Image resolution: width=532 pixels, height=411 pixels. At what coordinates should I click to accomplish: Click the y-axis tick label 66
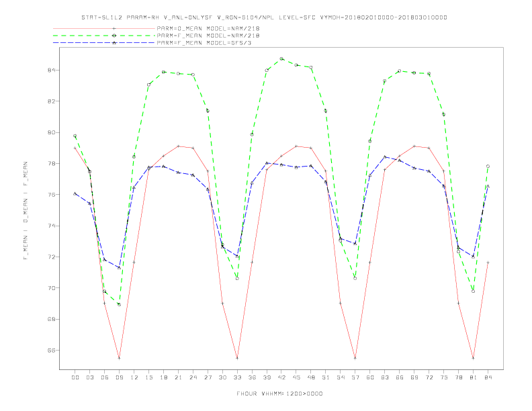(x=51, y=351)
